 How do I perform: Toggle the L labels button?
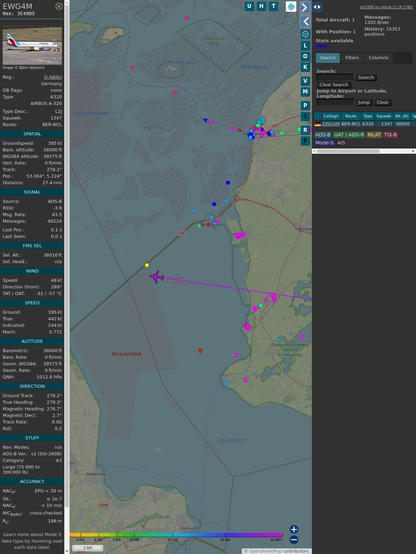pyautogui.click(x=305, y=46)
